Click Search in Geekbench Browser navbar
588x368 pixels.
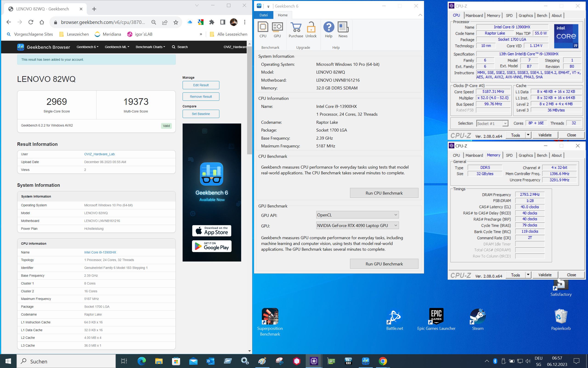[180, 47]
